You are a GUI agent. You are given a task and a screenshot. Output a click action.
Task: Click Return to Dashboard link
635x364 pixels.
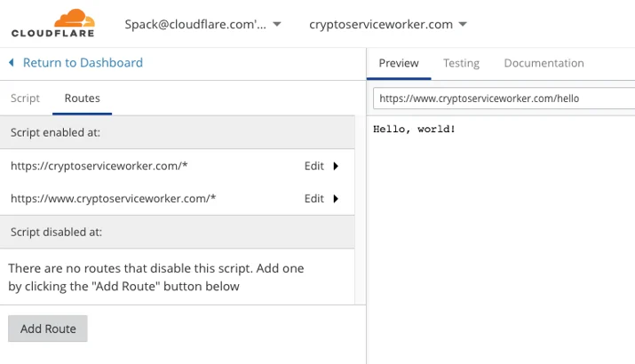point(83,63)
